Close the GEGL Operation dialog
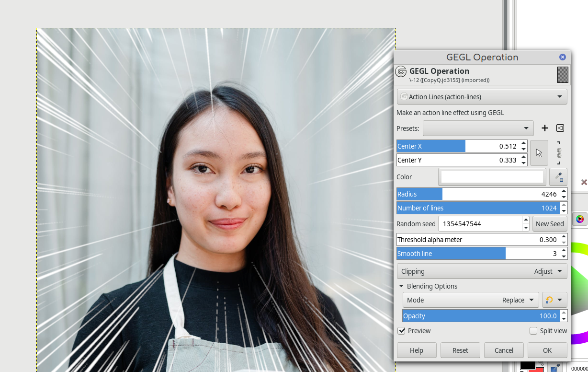588x372 pixels. (x=563, y=57)
